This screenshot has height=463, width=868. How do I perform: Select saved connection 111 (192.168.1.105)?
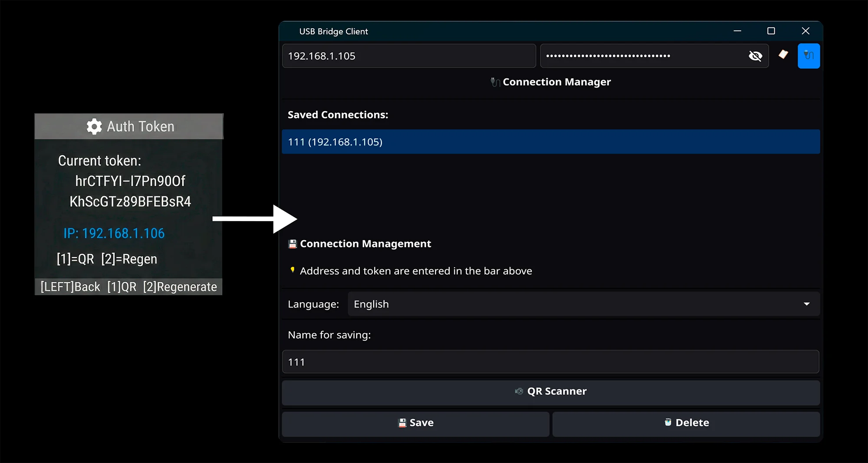pyautogui.click(x=550, y=142)
